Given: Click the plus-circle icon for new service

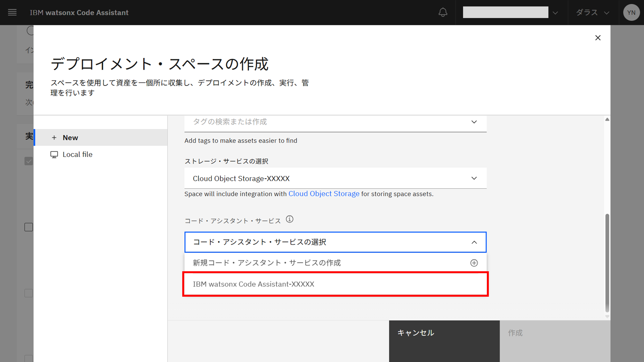Looking at the screenshot, I should click(x=474, y=263).
